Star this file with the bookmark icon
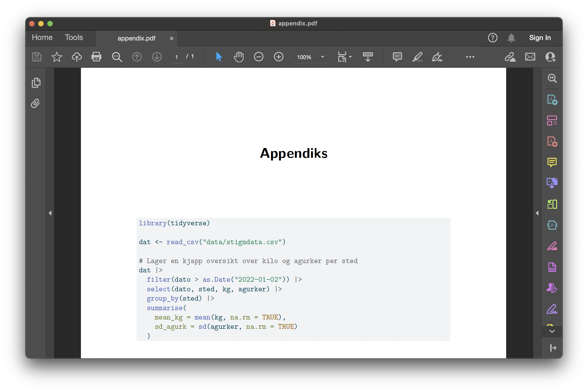 [57, 57]
